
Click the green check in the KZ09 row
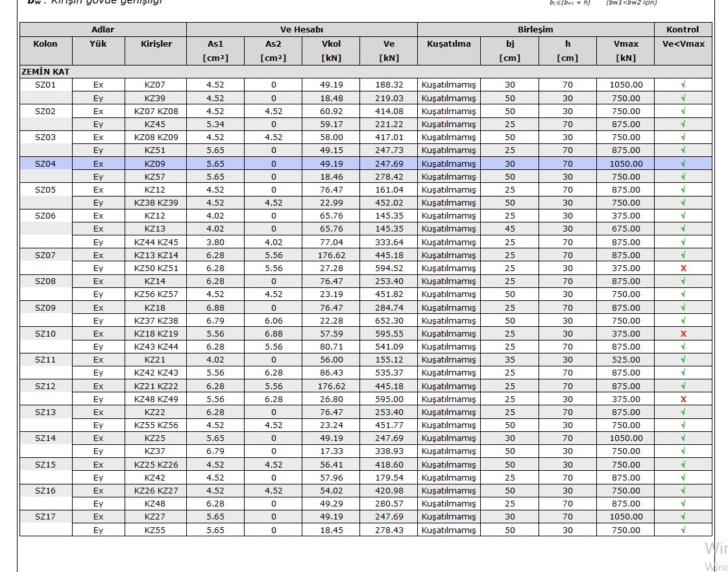click(x=683, y=164)
